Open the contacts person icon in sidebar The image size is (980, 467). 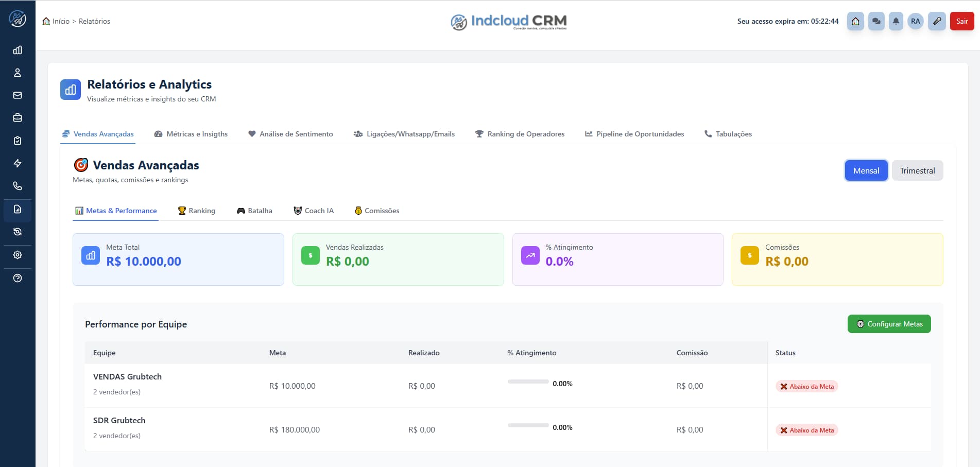click(x=18, y=73)
